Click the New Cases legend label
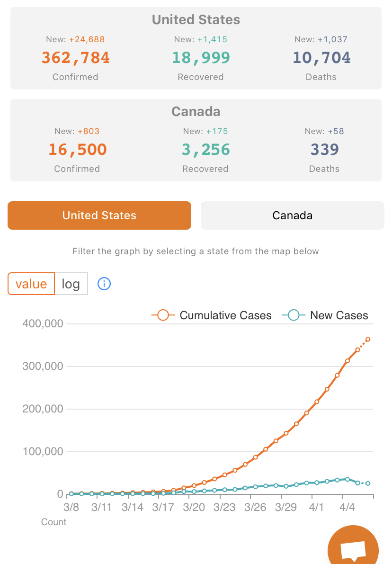The height and width of the screenshot is (564, 392). coord(339,315)
